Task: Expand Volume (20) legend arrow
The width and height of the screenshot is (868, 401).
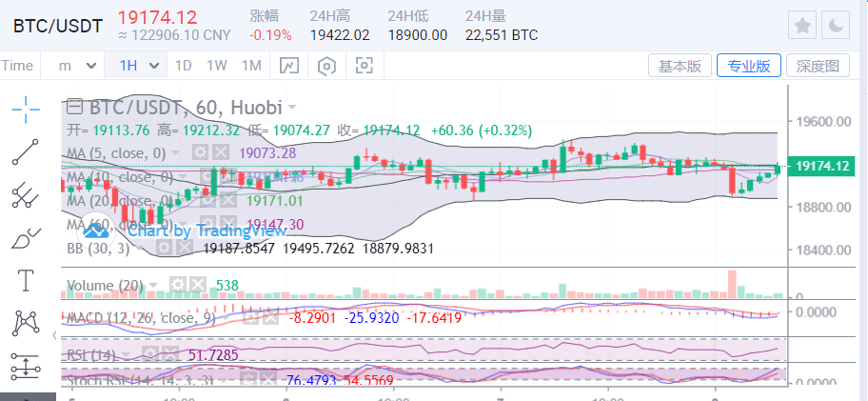Action: pyautogui.click(x=153, y=286)
